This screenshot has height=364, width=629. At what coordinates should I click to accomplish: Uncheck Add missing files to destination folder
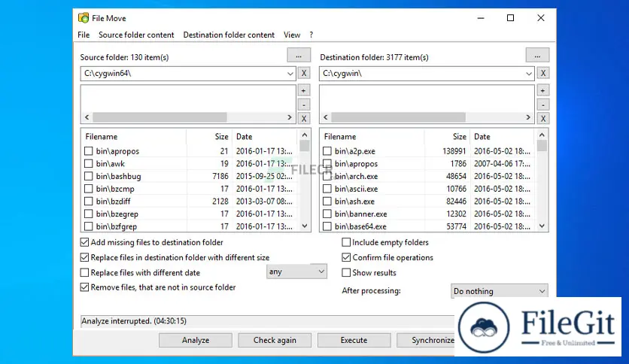85,243
